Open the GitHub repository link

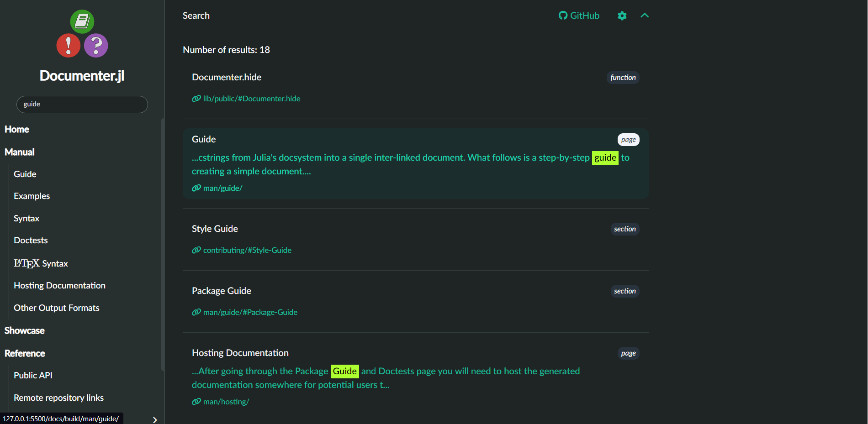(x=579, y=16)
